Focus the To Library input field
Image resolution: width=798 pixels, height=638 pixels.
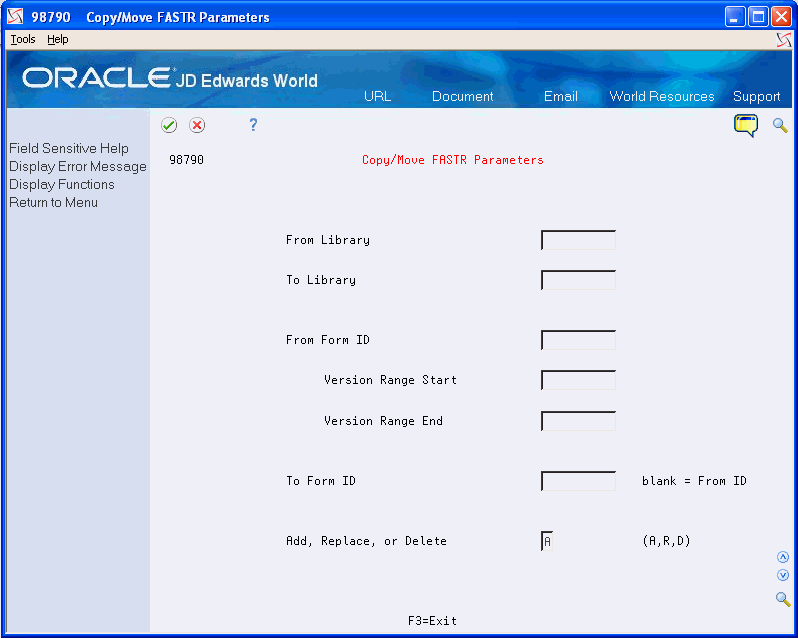coord(578,280)
